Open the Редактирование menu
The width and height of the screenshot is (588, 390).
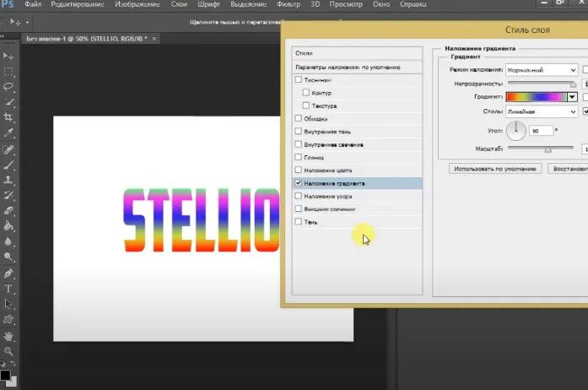pos(78,4)
